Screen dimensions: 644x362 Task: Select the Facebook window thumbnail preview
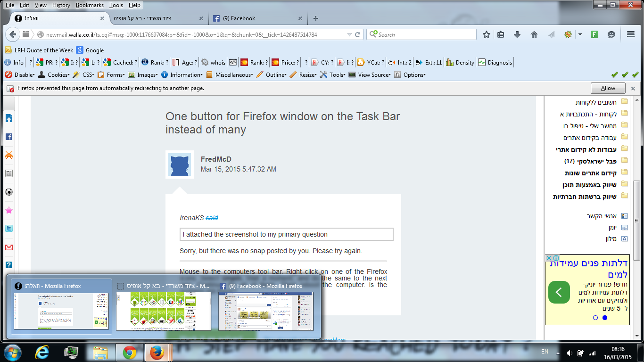pos(265,311)
